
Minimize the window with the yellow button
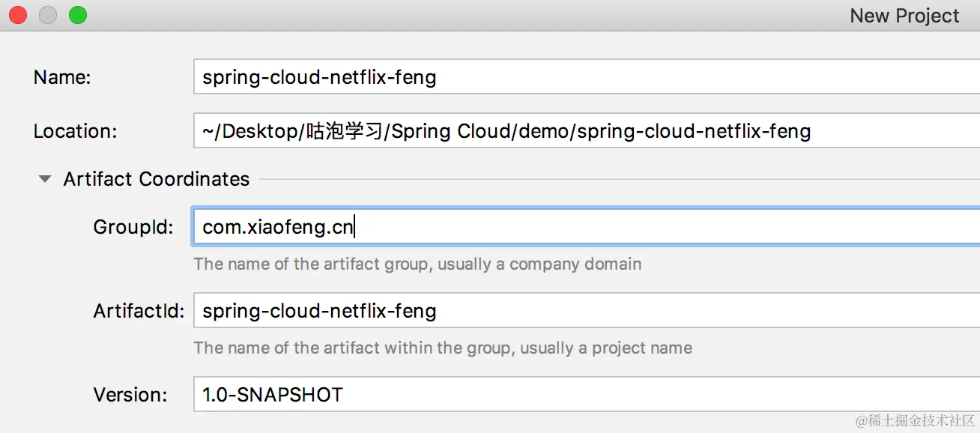pyautogui.click(x=48, y=15)
